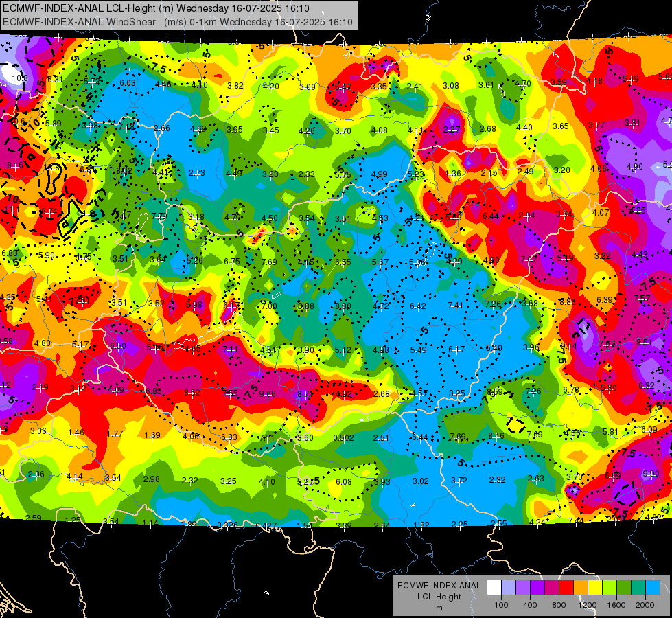Click the legend tick label 2000
672x618 pixels.
tap(645, 605)
